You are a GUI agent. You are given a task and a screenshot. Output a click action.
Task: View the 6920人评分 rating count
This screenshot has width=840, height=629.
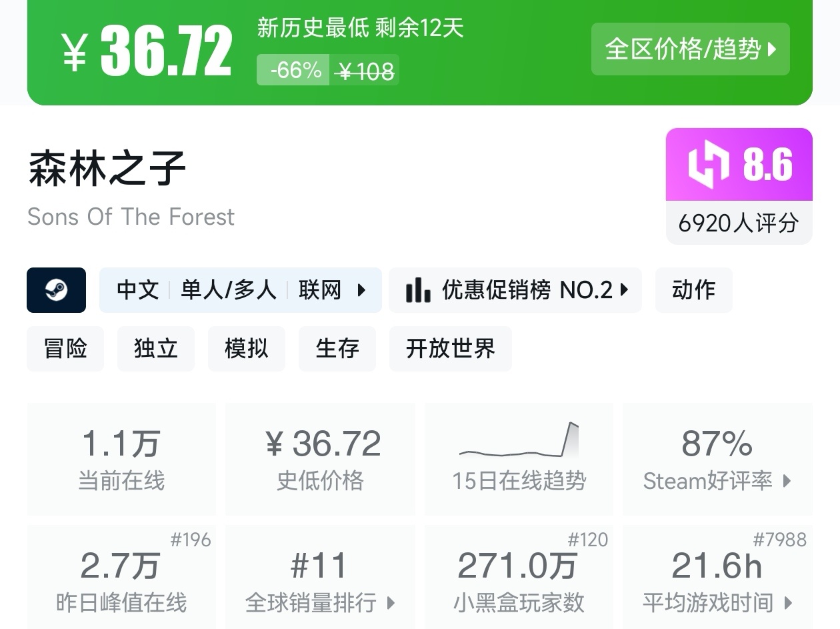[x=739, y=223]
